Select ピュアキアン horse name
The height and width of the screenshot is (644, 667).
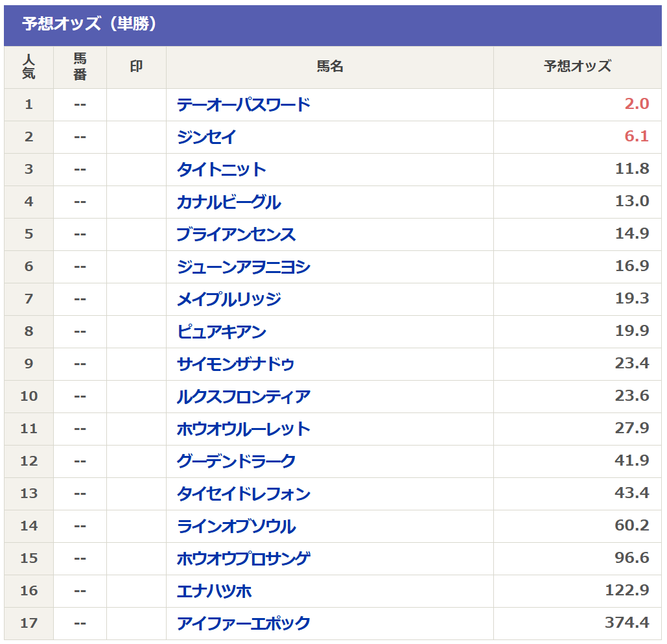pyautogui.click(x=221, y=332)
